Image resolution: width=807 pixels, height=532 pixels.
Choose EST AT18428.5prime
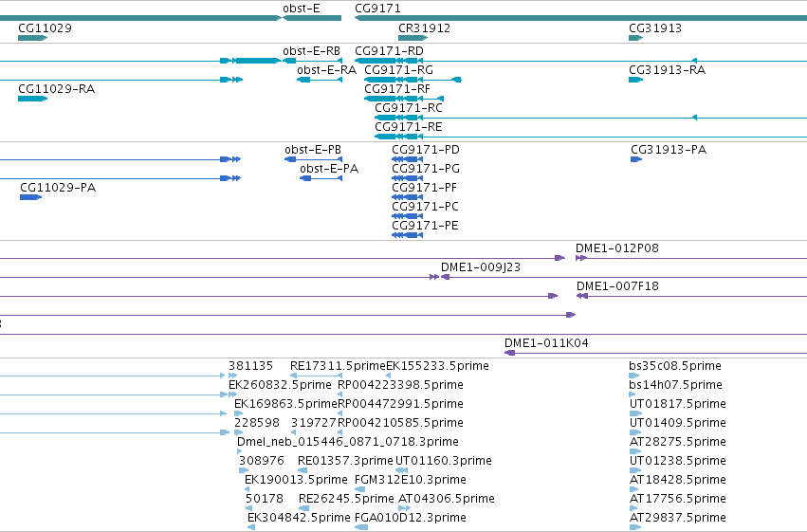[677, 480]
